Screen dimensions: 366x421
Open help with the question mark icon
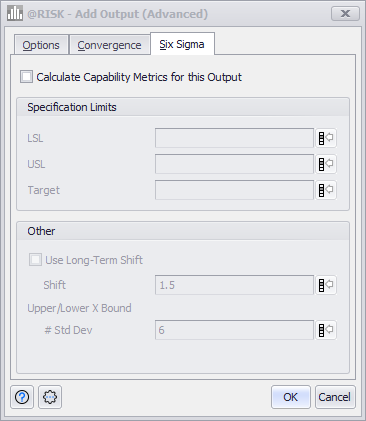coord(22,397)
